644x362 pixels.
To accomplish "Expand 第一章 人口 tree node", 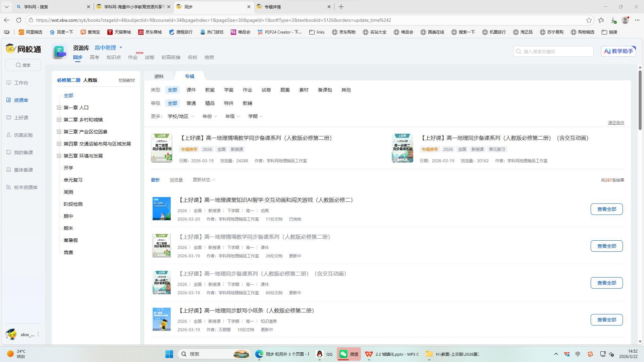I will click(x=59, y=108).
